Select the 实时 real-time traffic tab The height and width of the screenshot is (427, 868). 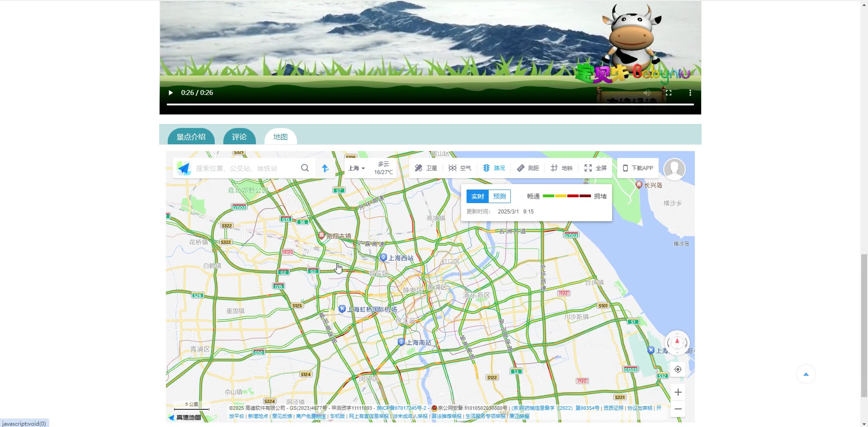(x=478, y=196)
